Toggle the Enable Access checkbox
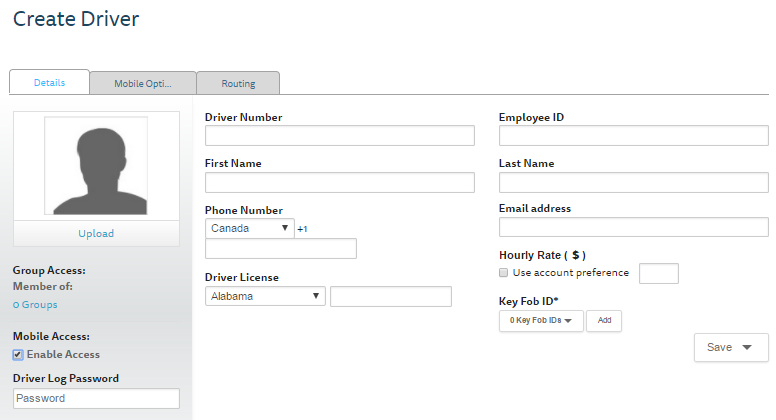 tap(18, 355)
